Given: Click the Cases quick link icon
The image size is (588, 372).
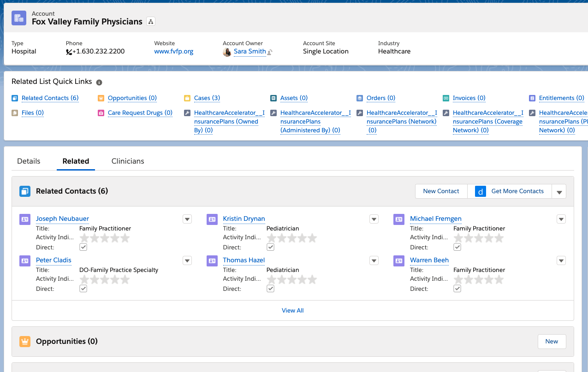Looking at the screenshot, I should (187, 98).
